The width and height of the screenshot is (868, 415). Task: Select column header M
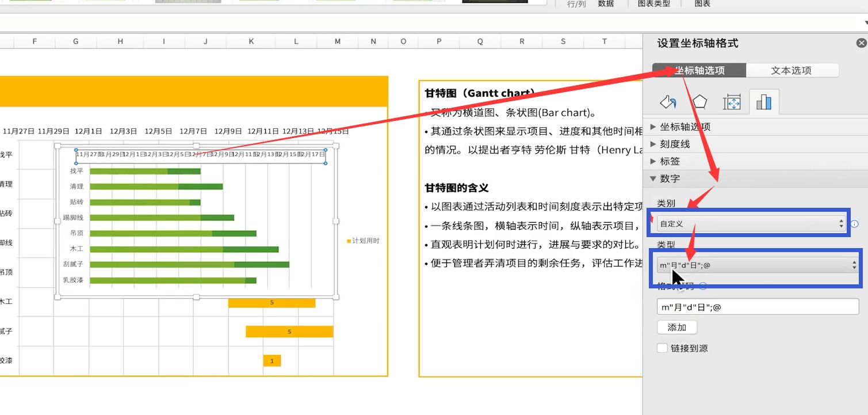point(337,41)
